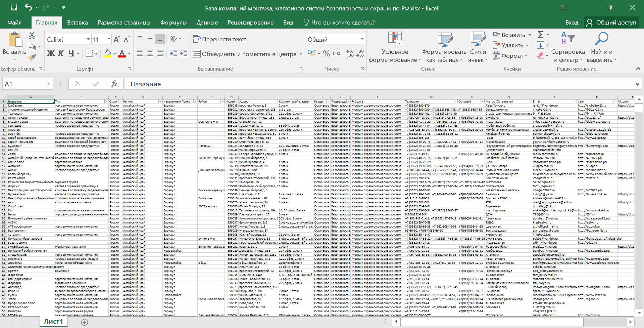Image resolution: width=644 pixels, height=328 pixels.
Task: Apply percent style number format
Action: [x=326, y=54]
